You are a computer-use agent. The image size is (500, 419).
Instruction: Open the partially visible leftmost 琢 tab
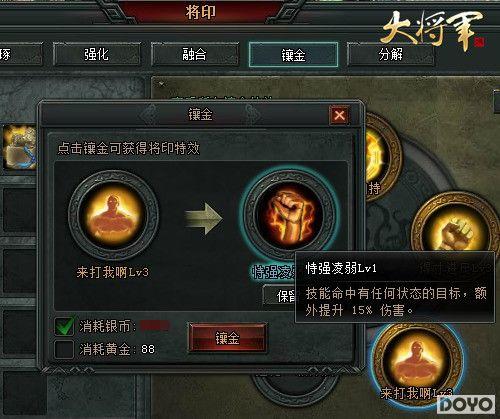[x=20, y=54]
